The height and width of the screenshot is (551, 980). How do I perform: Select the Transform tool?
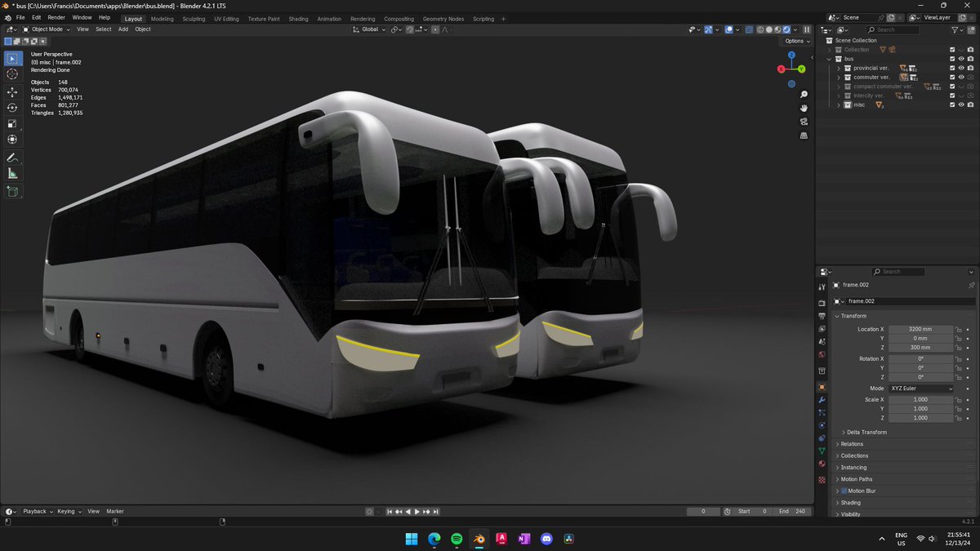(x=13, y=140)
